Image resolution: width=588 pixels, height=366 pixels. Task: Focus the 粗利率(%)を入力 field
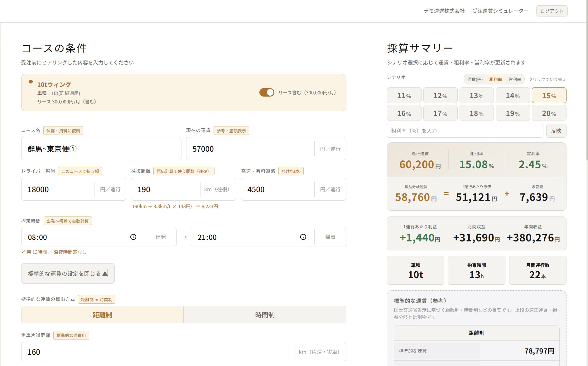pyautogui.click(x=465, y=131)
